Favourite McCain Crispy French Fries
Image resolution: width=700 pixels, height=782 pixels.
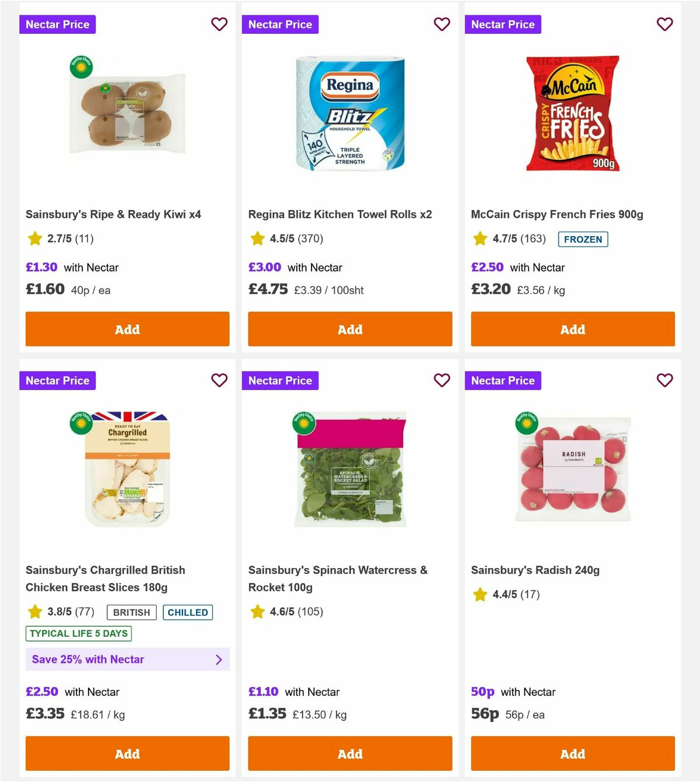click(x=664, y=24)
